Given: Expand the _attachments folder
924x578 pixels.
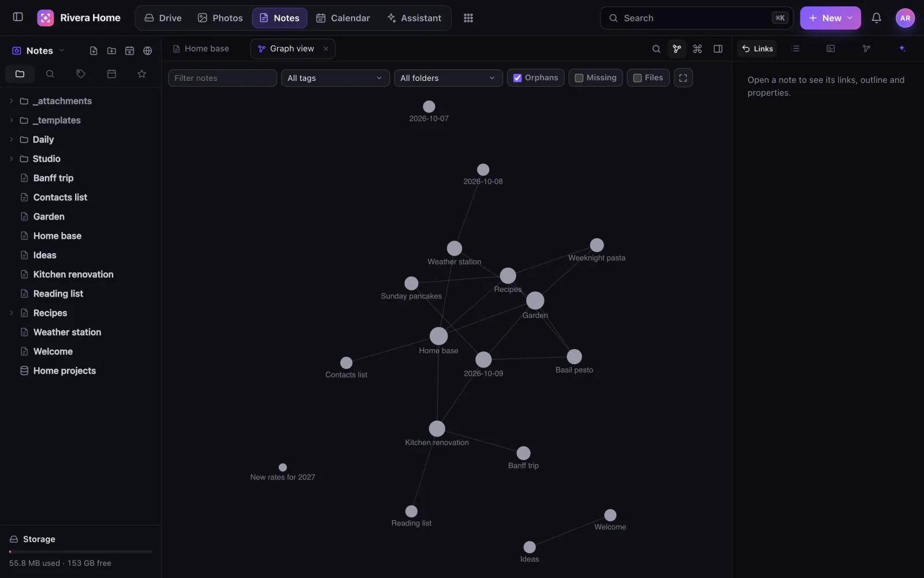Looking at the screenshot, I should click(11, 101).
